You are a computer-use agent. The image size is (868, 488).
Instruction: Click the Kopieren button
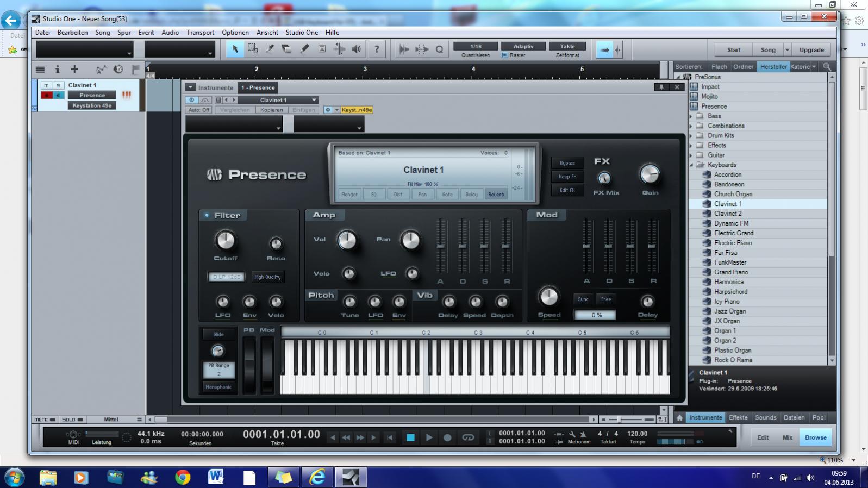click(271, 110)
